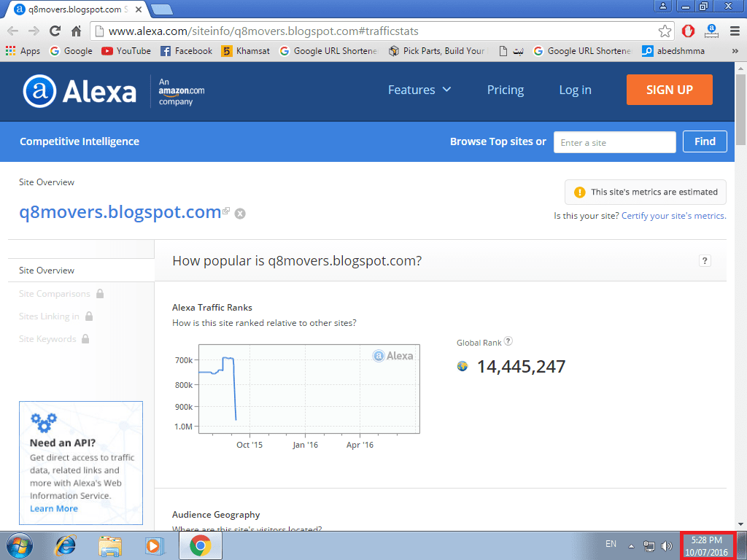Follow the Certify your site's metrics link
The image size is (747, 560).
click(673, 216)
